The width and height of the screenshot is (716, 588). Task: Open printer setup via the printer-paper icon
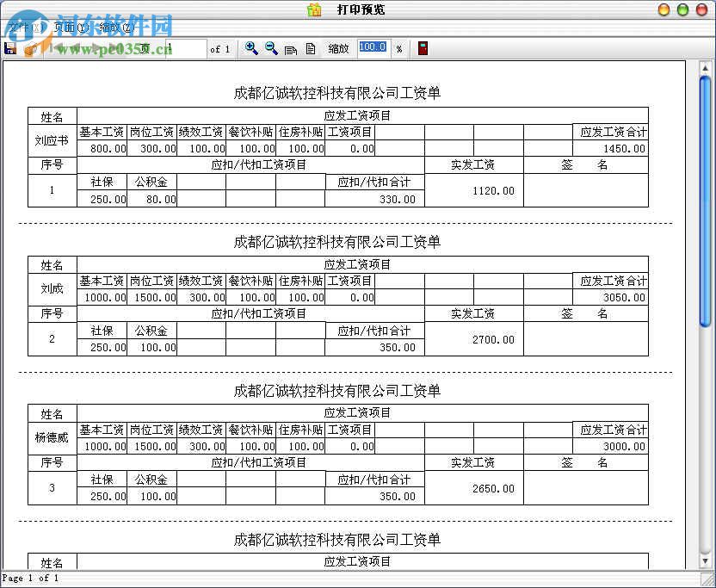[291, 48]
